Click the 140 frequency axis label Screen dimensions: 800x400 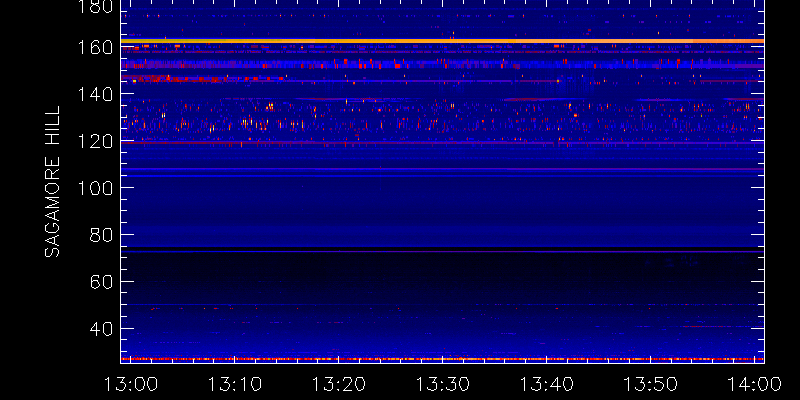click(95, 94)
